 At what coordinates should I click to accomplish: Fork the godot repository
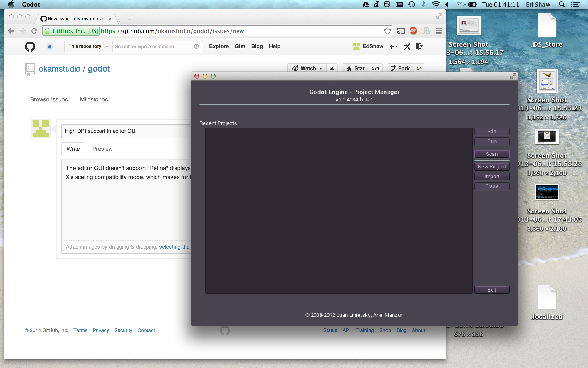(400, 68)
